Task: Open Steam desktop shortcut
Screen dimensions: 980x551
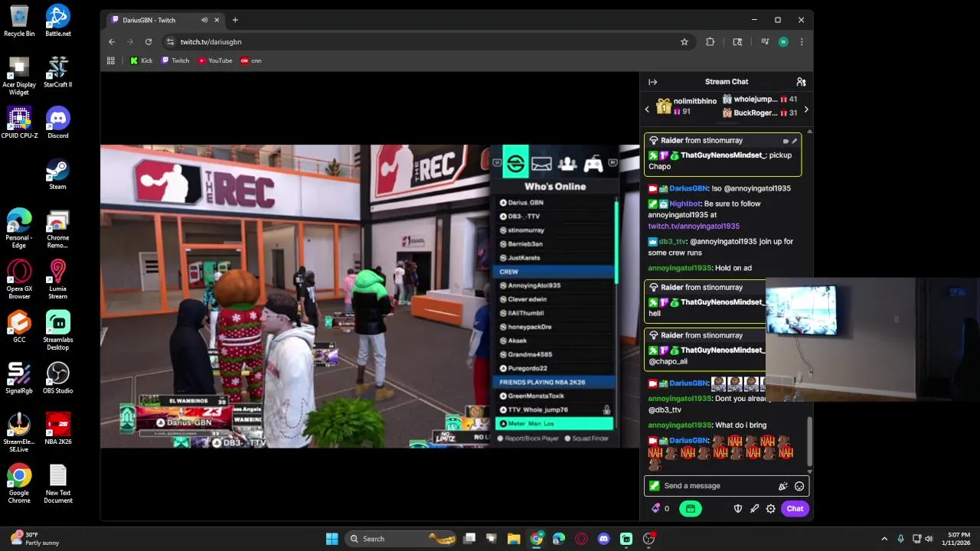Action: [x=58, y=174]
